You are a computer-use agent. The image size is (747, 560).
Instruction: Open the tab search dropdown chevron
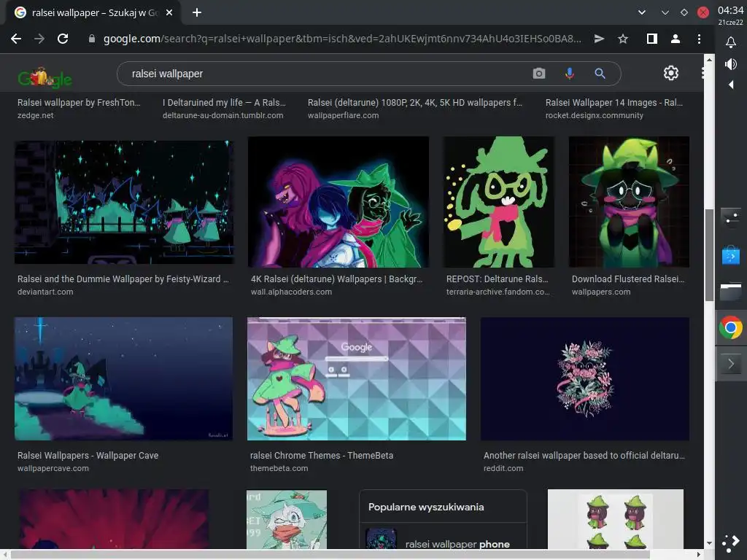pos(642,12)
